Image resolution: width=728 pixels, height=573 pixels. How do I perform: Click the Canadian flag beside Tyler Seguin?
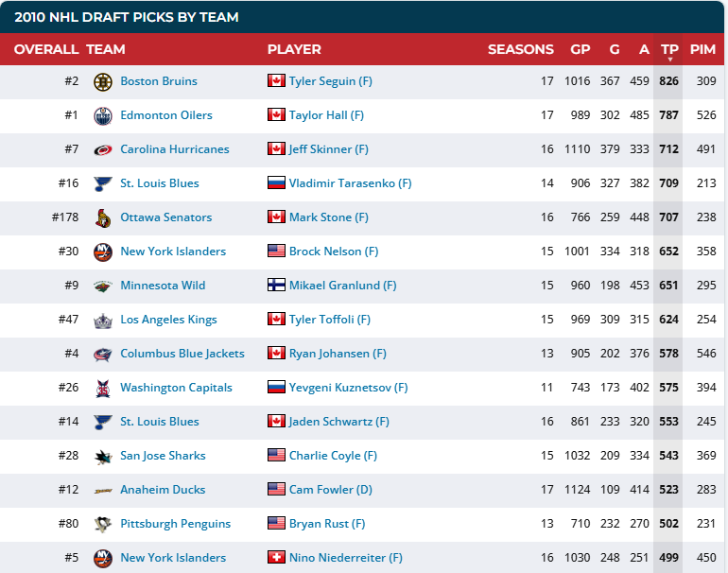(x=276, y=80)
